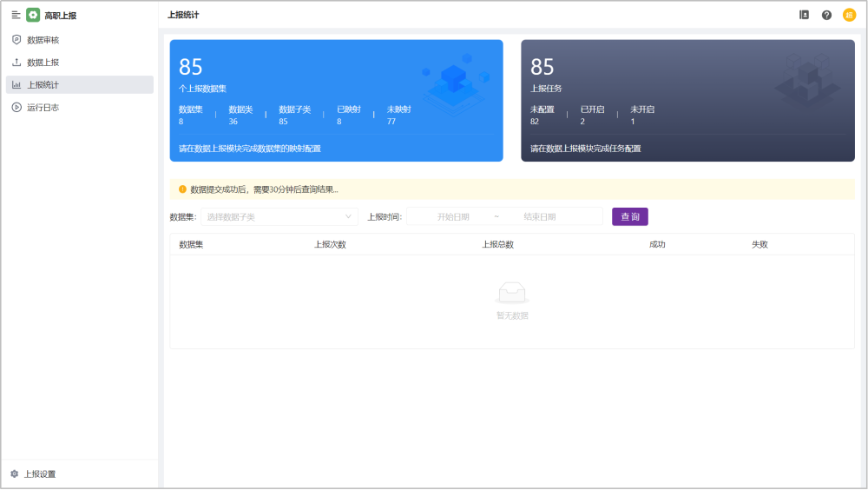Screen dimensions: 868x490
Task: Open the document panel icon in the header
Action: click(804, 15)
